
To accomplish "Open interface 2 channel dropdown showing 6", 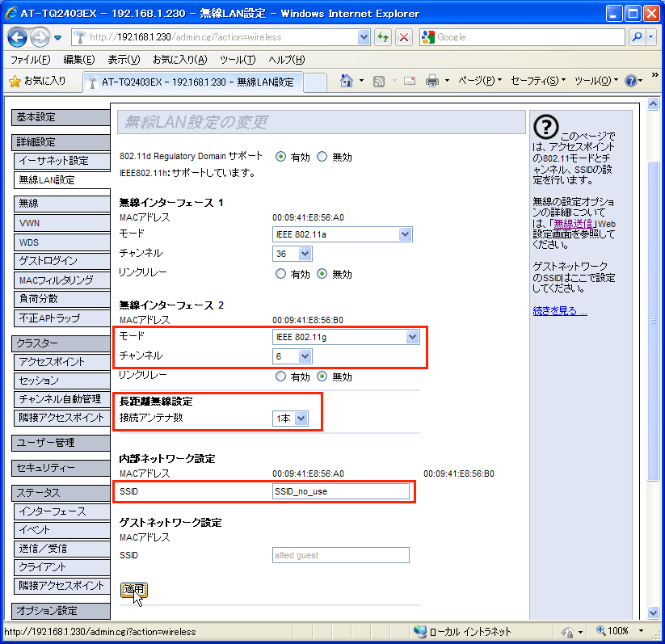I will tap(293, 356).
